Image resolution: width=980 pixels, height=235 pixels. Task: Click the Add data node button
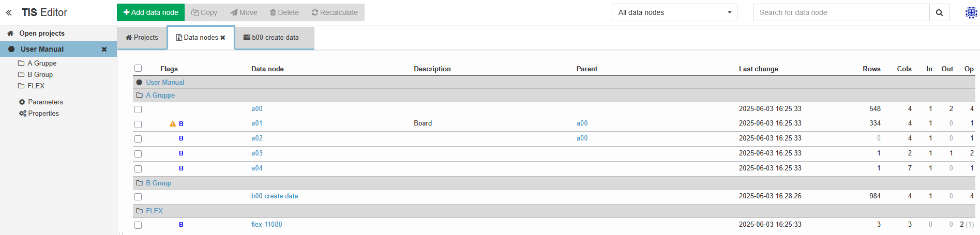150,12
